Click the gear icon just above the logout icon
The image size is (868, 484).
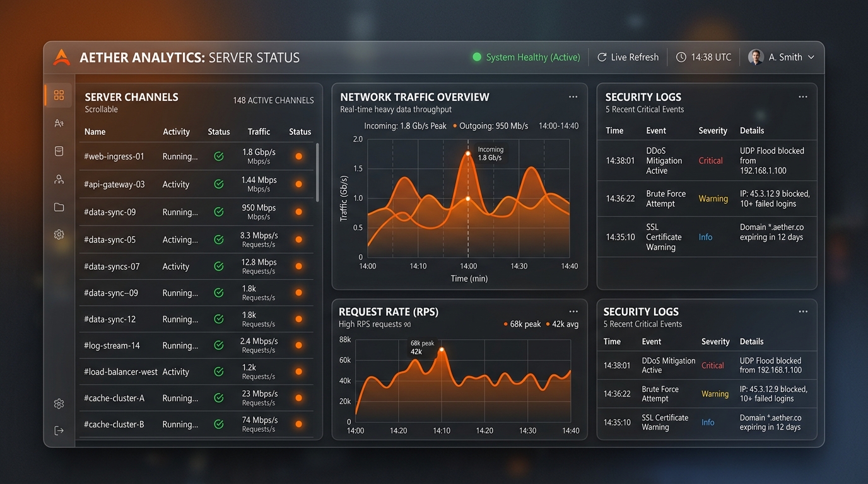click(59, 403)
